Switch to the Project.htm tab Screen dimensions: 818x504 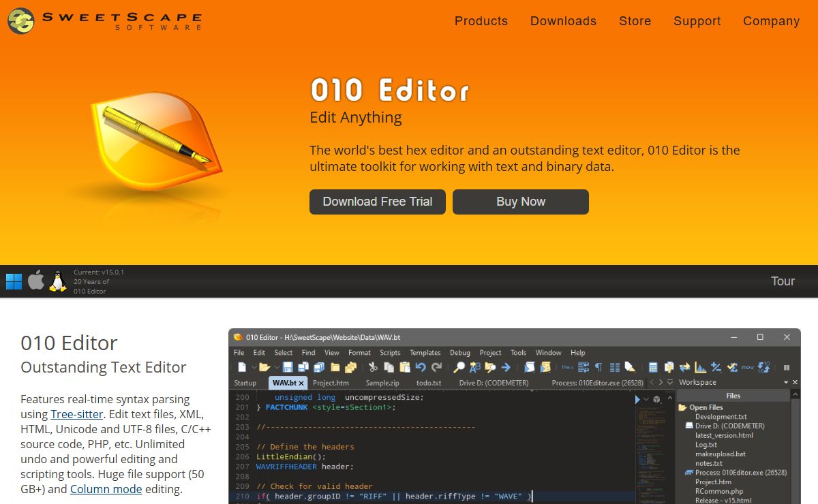(x=331, y=383)
